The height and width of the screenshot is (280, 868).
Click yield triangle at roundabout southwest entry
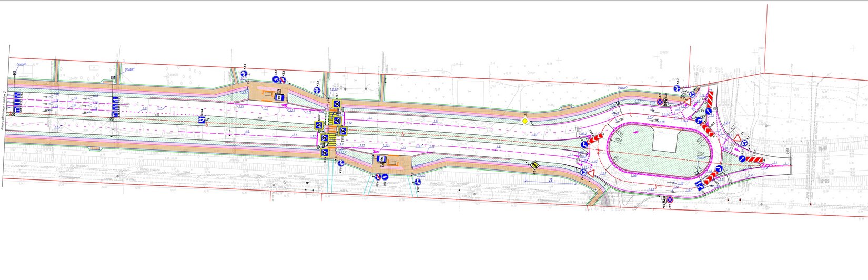(x=590, y=173)
